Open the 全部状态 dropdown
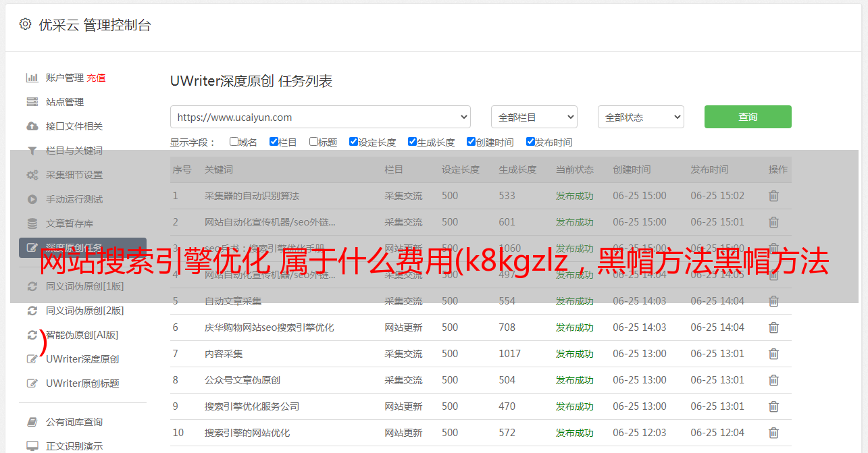Viewport: 868px width, 453px height. click(640, 117)
